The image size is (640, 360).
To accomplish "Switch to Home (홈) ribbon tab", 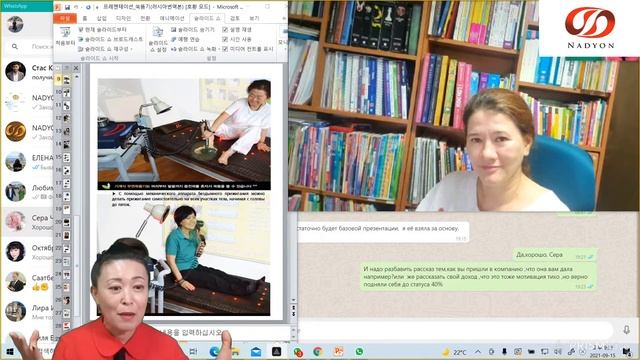I will pos(84,18).
